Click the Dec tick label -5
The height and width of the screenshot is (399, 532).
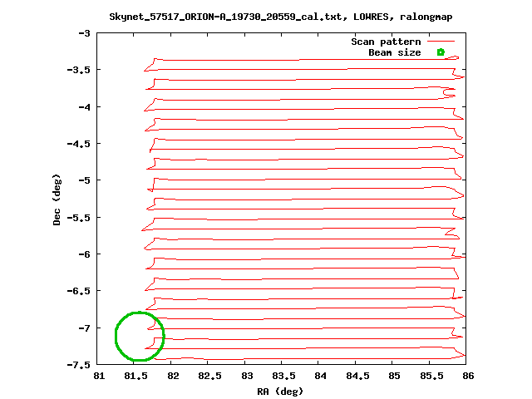click(85, 180)
